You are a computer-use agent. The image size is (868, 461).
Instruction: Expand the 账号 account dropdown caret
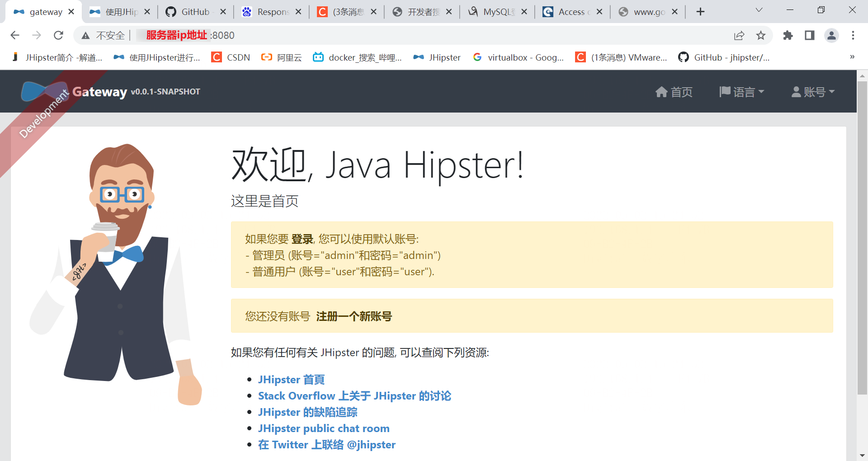832,92
